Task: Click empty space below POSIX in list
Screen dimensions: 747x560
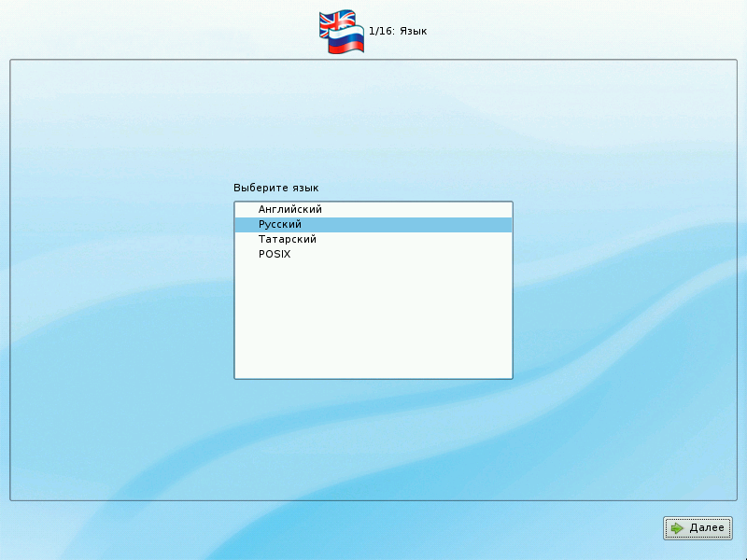Action: tap(373, 317)
